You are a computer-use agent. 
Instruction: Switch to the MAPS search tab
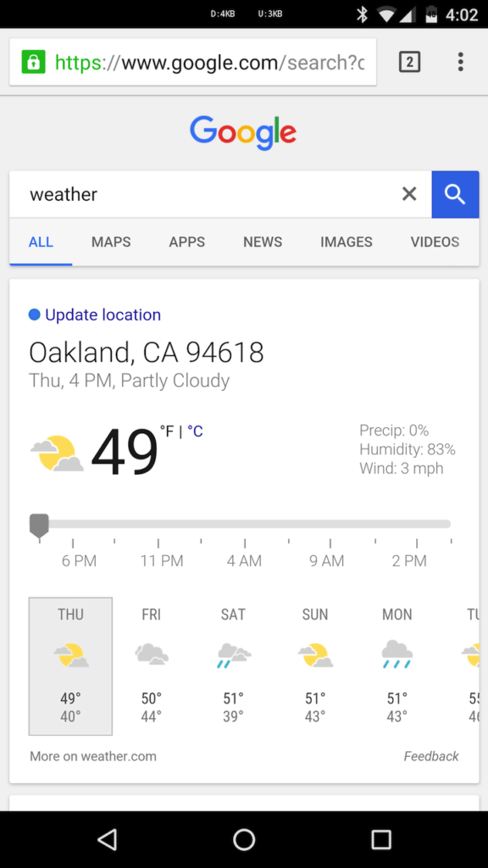coord(111,242)
